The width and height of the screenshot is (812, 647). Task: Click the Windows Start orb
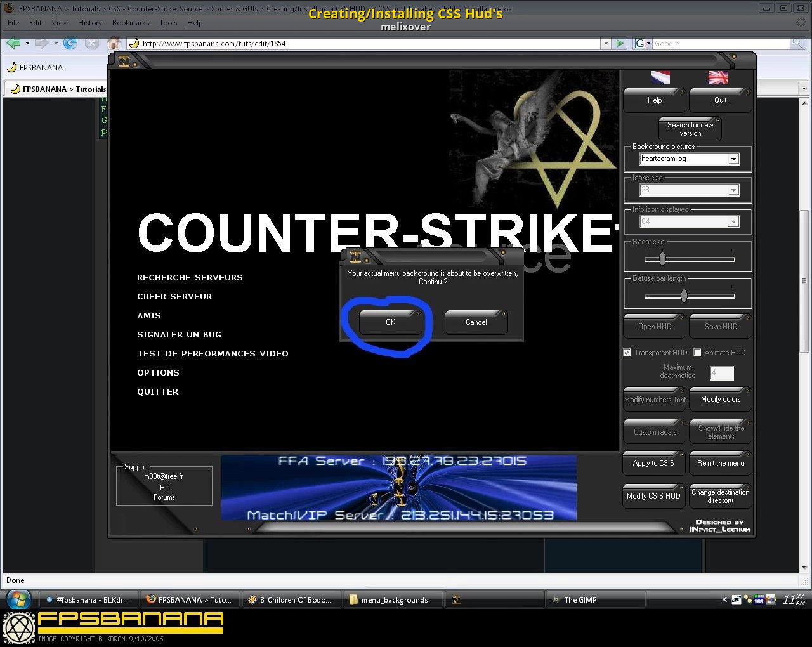[18, 599]
